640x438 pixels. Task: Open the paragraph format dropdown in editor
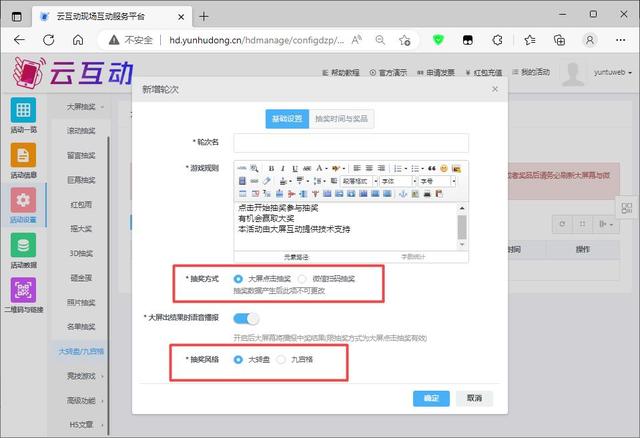pos(359,181)
